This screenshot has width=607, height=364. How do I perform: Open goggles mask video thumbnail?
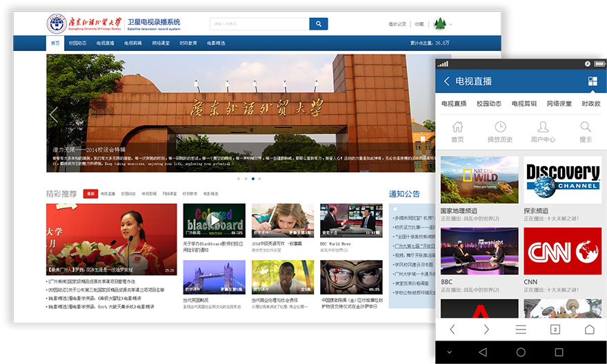351,277
